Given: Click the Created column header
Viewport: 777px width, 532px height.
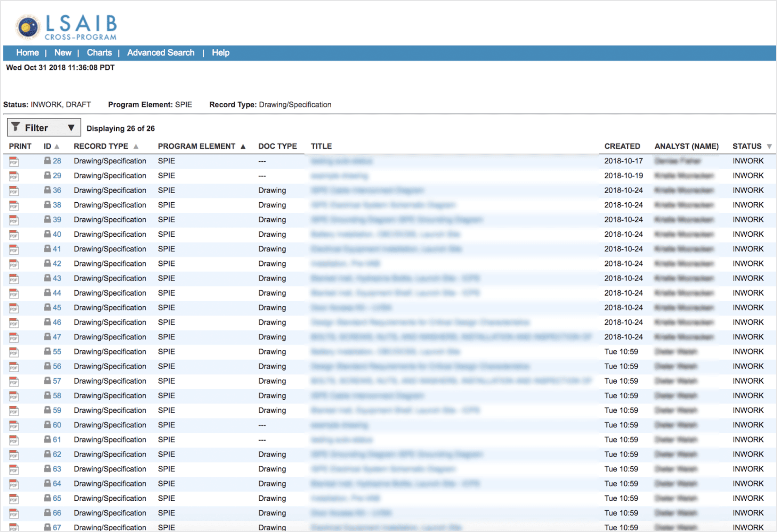Looking at the screenshot, I should [622, 146].
